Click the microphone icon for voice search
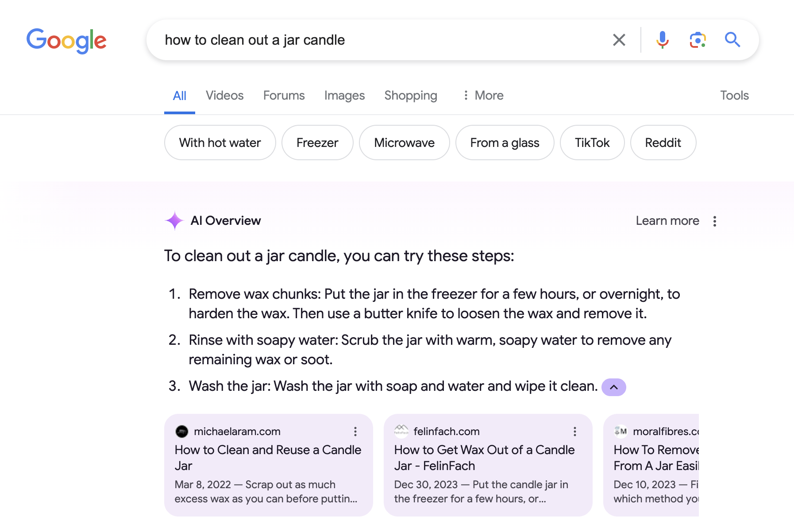 click(663, 40)
